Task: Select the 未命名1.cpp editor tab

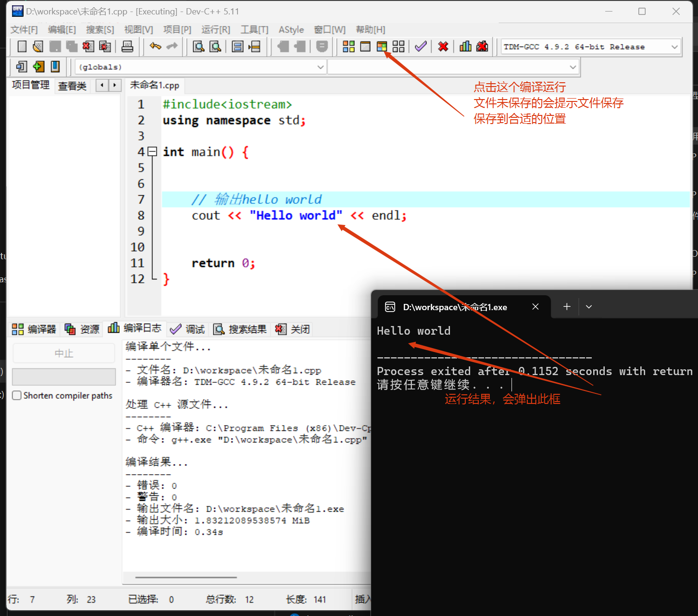Action: coord(154,86)
